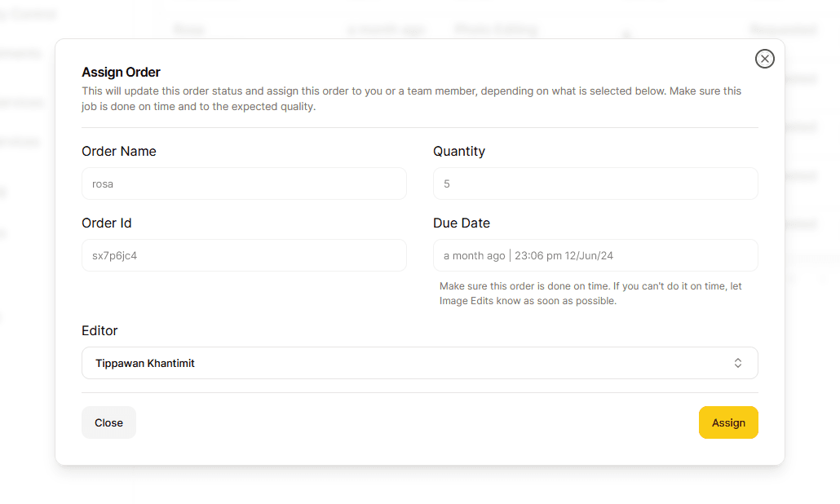This screenshot has height=504, width=840.
Task: Click the Order Id field showing sx7p6jc4
Action: point(244,255)
